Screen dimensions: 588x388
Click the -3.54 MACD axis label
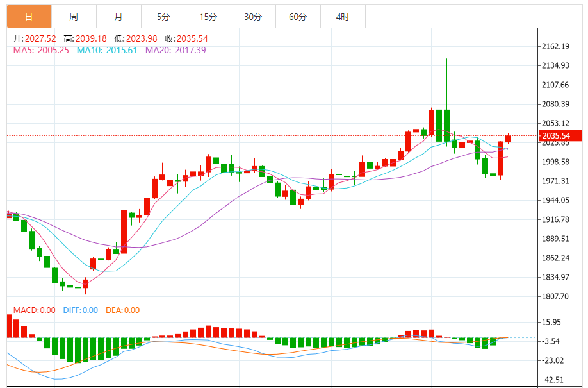551,341
